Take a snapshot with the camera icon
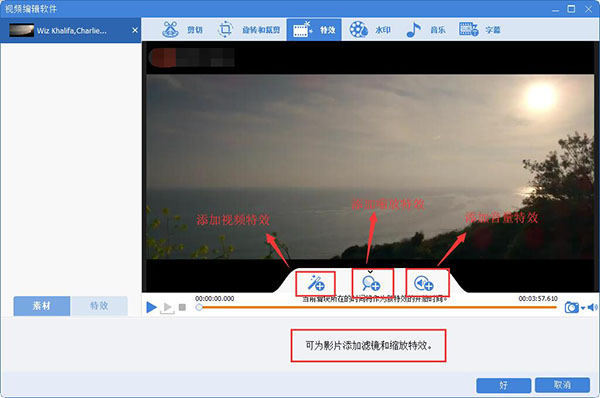The height and width of the screenshot is (398, 600). point(572,307)
